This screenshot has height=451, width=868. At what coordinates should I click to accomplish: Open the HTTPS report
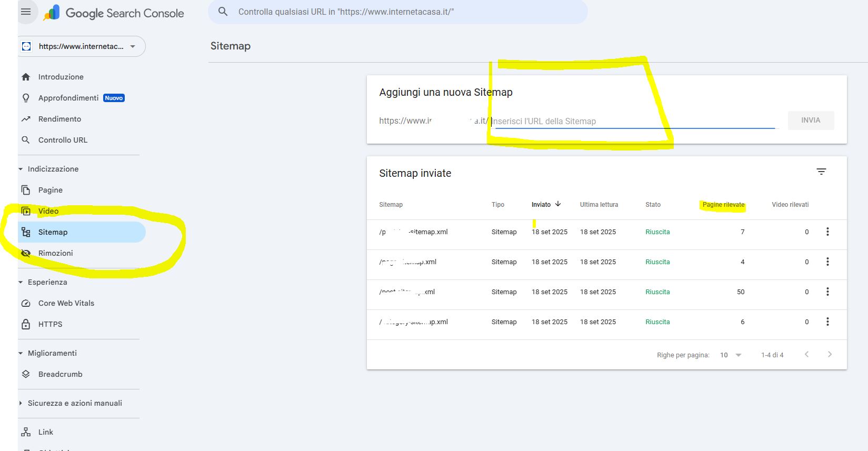50,324
